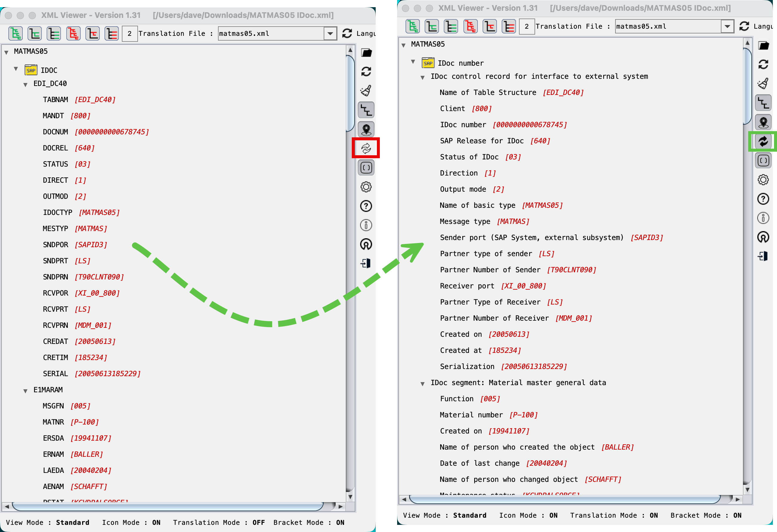Click the exit door icon in right window sidebar
777x532 pixels.
pos(763,256)
